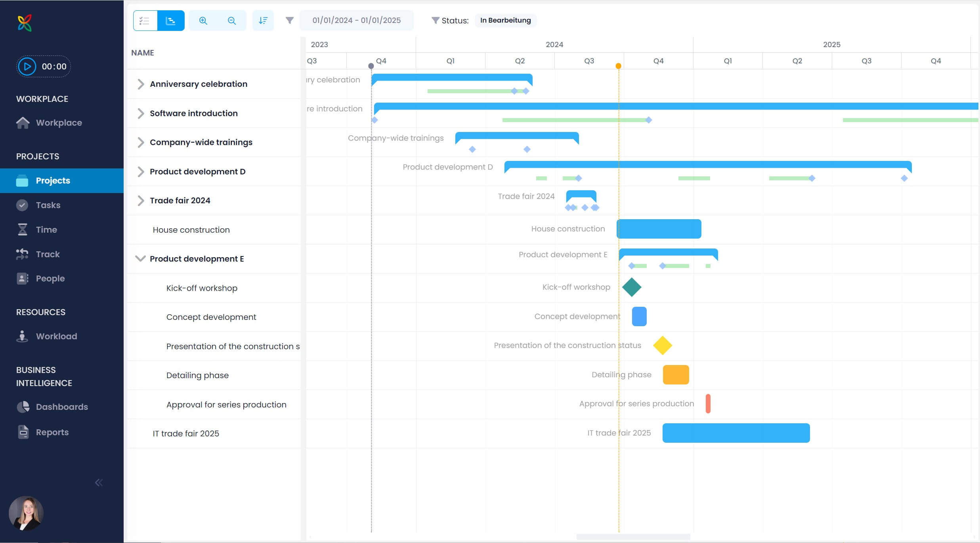Open Dashboards under Business Intelligence
The width and height of the screenshot is (980, 543).
[x=62, y=407]
